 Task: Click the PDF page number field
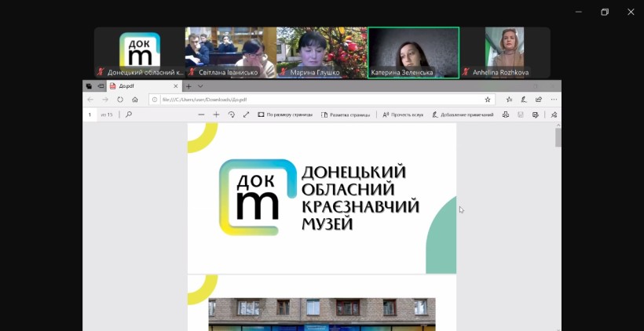[90, 115]
